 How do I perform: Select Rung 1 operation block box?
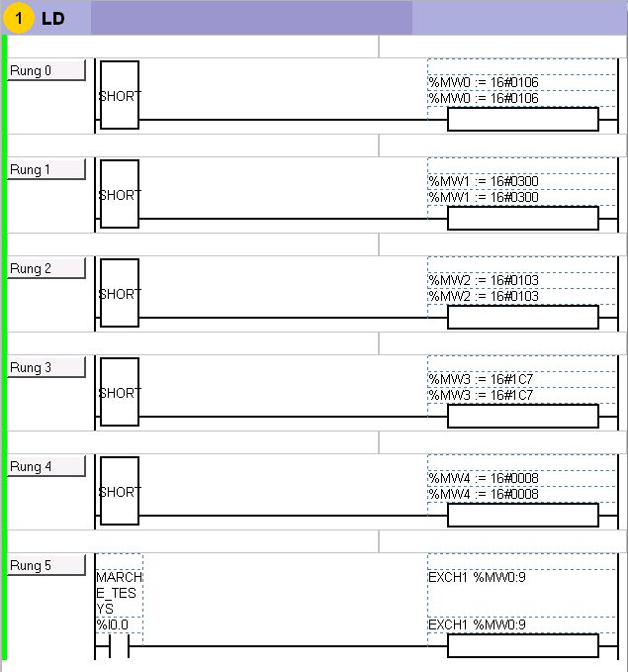click(523, 219)
